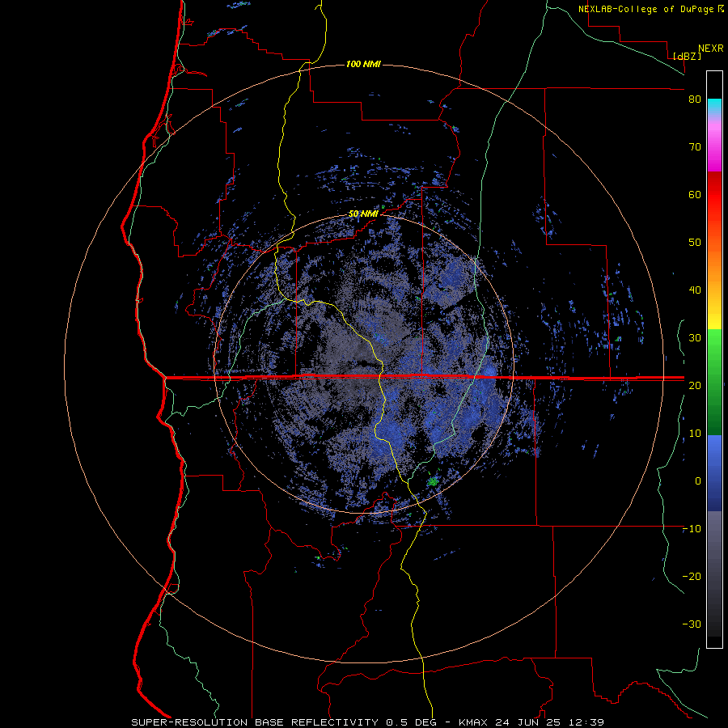Click the 10 value on the dBZ scale
This screenshot has height=728, width=728.
(695, 434)
